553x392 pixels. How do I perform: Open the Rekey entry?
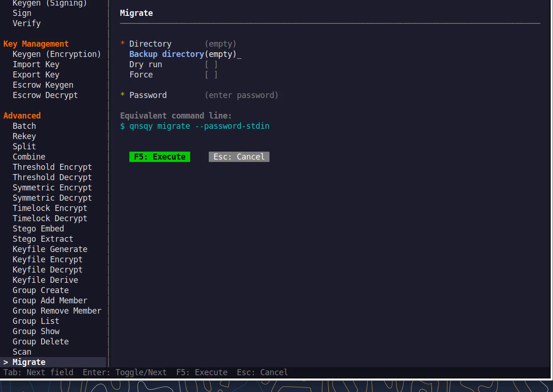24,136
